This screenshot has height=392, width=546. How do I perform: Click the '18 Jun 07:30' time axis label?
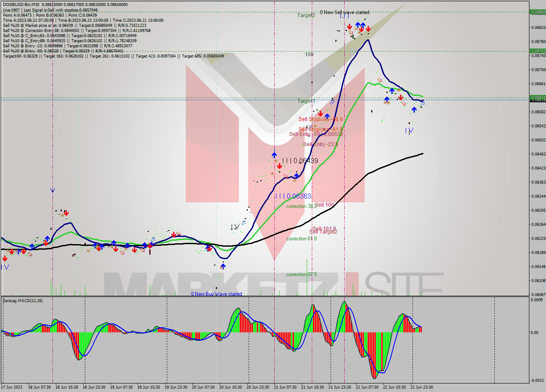pos(39,387)
